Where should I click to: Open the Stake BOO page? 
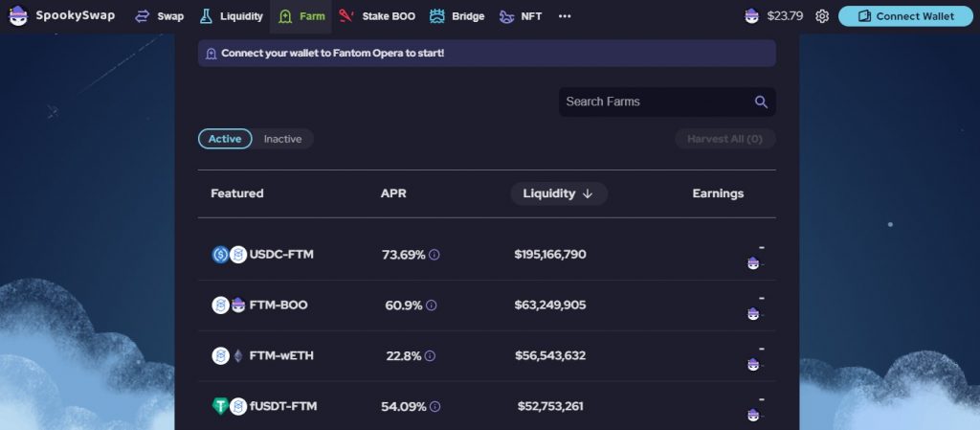(377, 16)
